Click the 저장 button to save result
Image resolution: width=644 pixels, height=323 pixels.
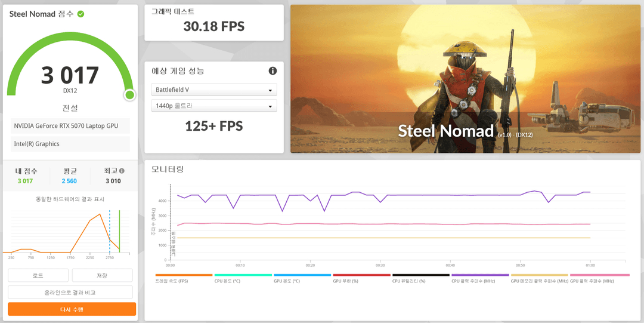[102, 275]
